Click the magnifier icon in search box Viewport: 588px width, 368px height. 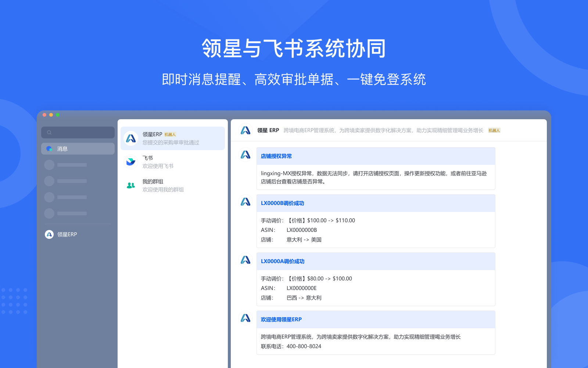[x=49, y=132]
